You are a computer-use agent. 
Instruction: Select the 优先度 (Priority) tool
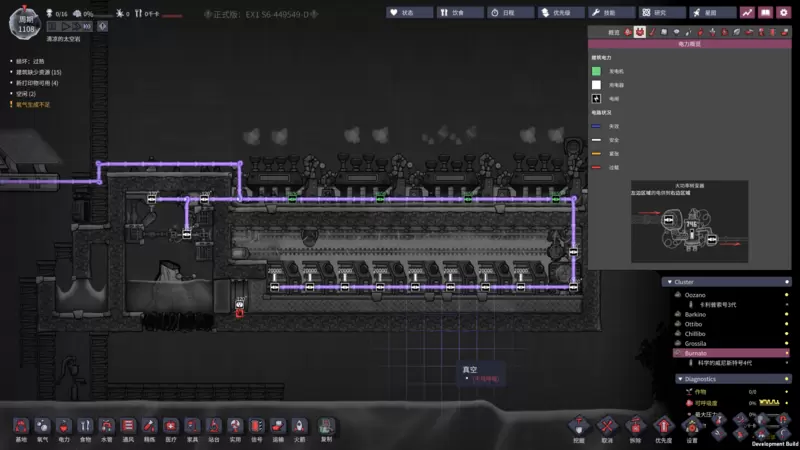663,429
